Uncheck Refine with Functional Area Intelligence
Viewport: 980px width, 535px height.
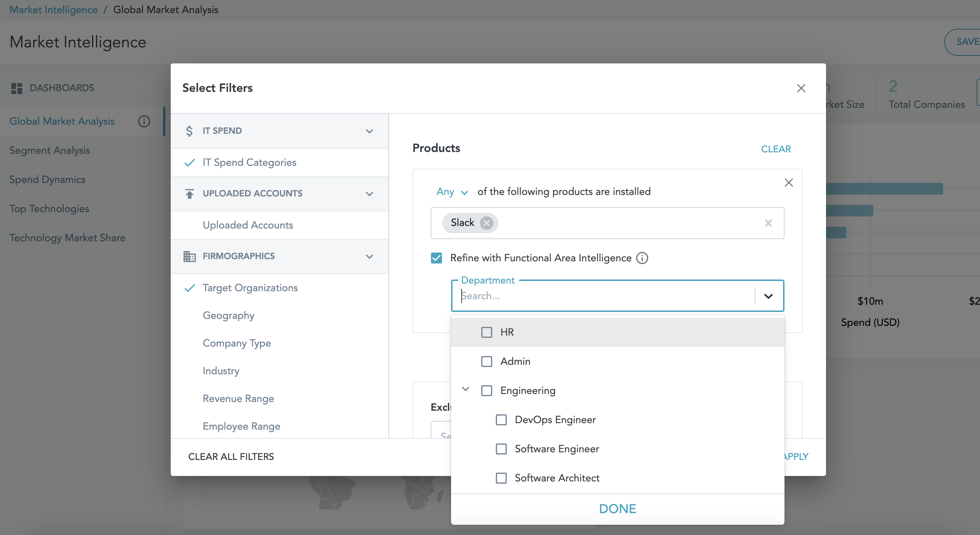436,258
